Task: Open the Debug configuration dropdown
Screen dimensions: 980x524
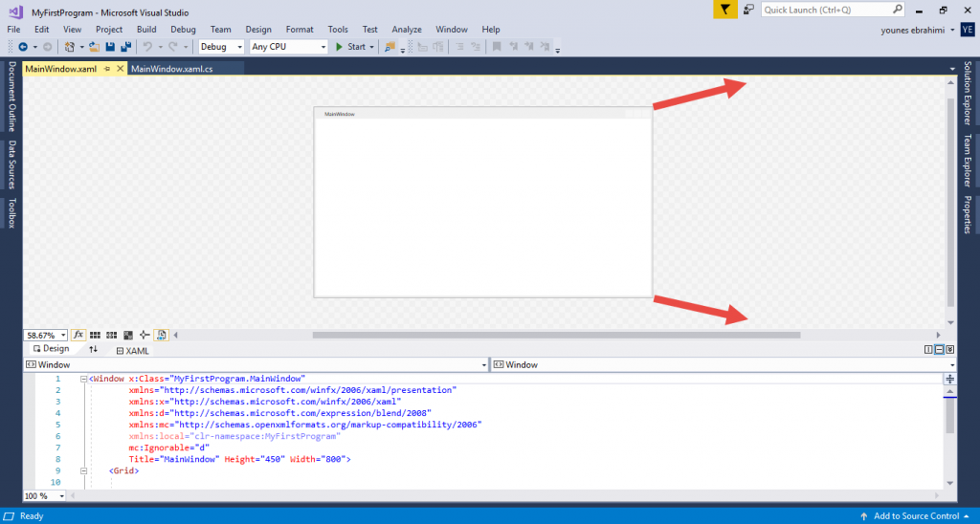Action: tap(221, 47)
